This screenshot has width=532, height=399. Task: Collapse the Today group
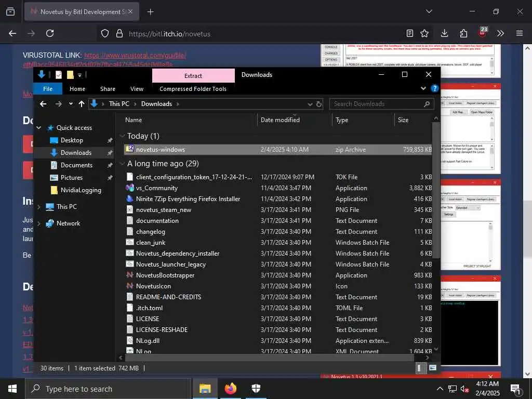point(122,136)
